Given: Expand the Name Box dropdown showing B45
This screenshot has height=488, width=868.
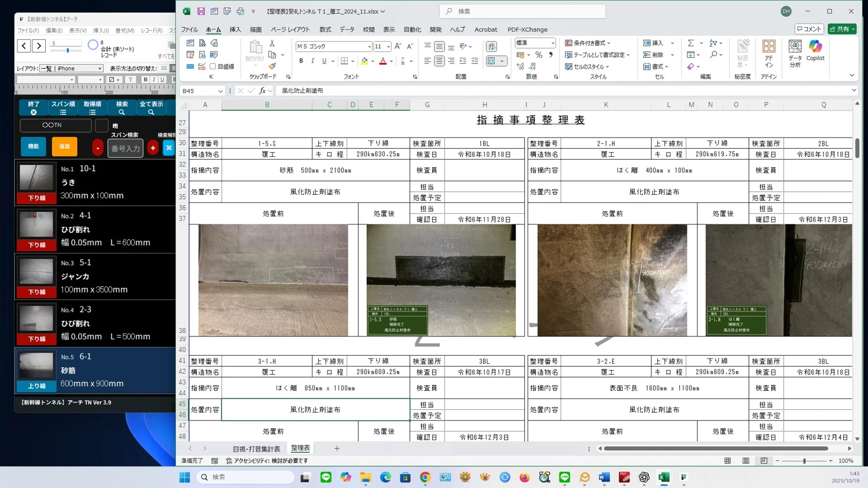Looking at the screenshot, I should coord(220,91).
